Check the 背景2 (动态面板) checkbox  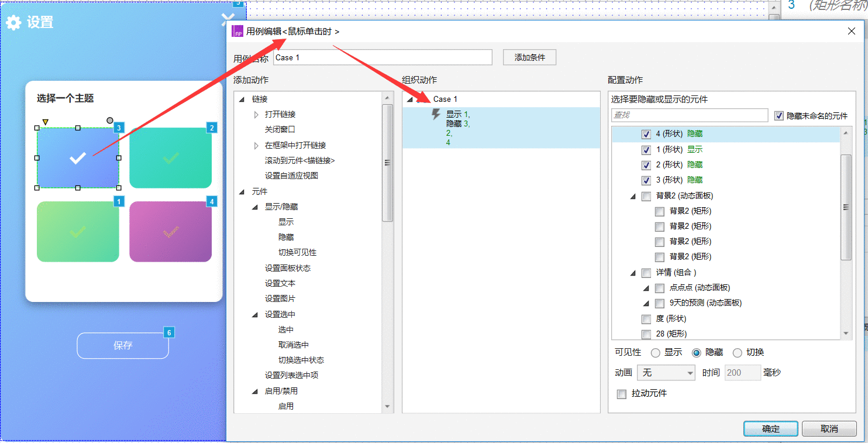646,196
